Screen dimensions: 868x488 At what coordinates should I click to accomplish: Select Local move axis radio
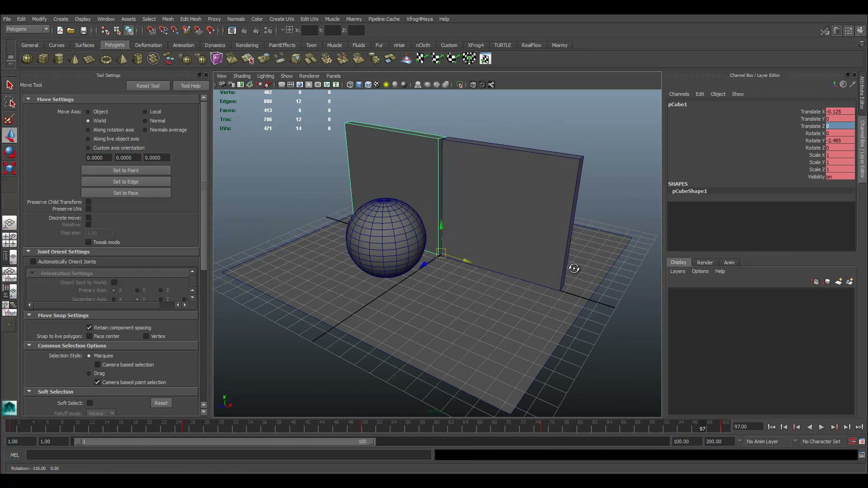pos(145,112)
